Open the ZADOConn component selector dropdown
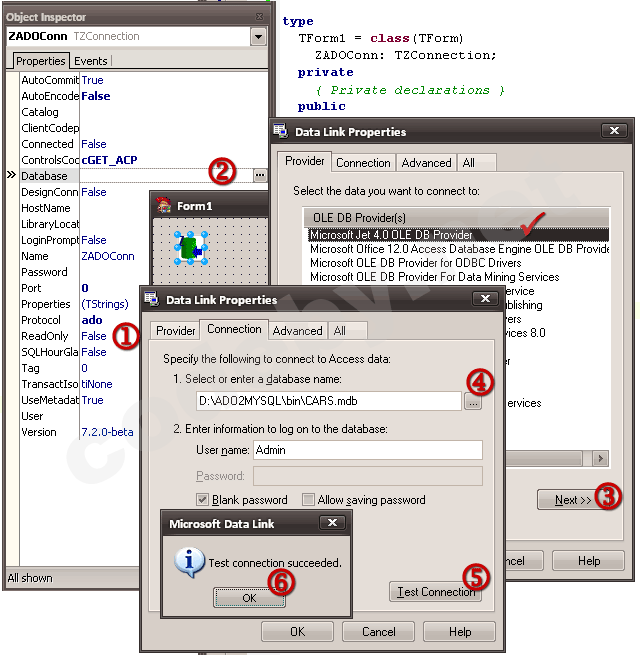Image resolution: width=640 pixels, height=655 pixels. coord(259,37)
